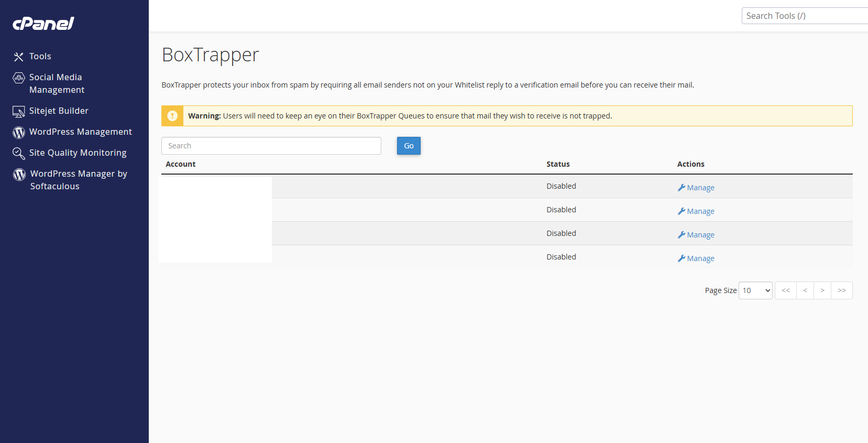
Task: Click the Site Quality Monitoring magnifier icon
Action: point(19,153)
